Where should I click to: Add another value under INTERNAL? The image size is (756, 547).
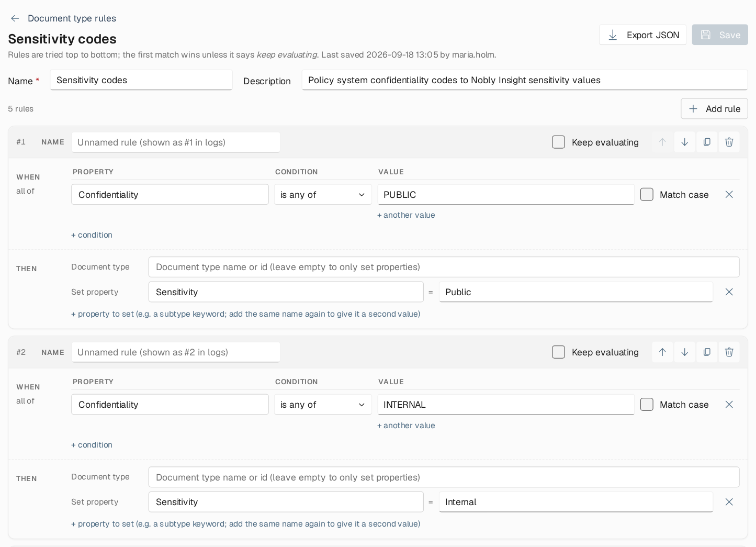pos(406,426)
